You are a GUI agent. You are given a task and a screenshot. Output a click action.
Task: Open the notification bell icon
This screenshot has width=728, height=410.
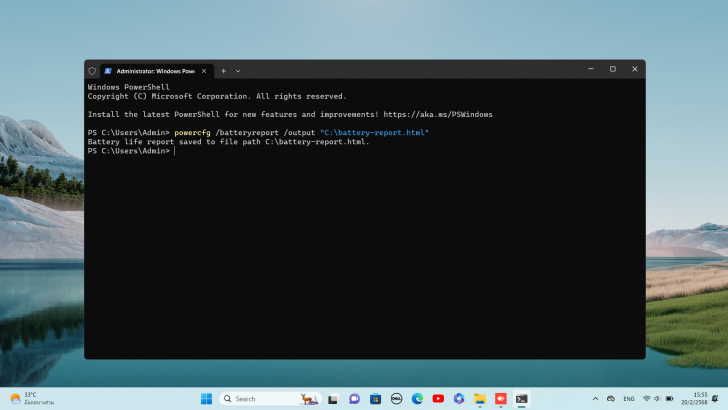point(715,398)
